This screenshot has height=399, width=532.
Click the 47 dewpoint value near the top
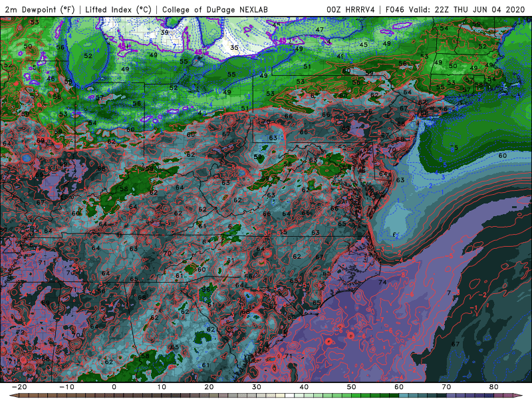[319, 29]
